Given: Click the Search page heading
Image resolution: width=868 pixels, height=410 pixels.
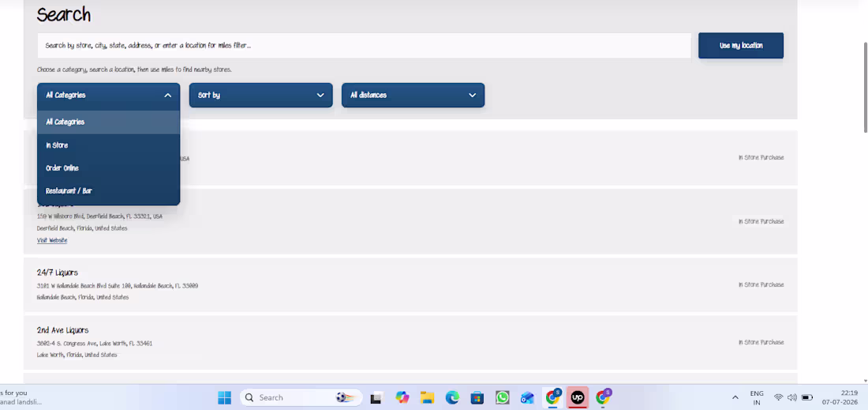Looking at the screenshot, I should pos(64,15).
